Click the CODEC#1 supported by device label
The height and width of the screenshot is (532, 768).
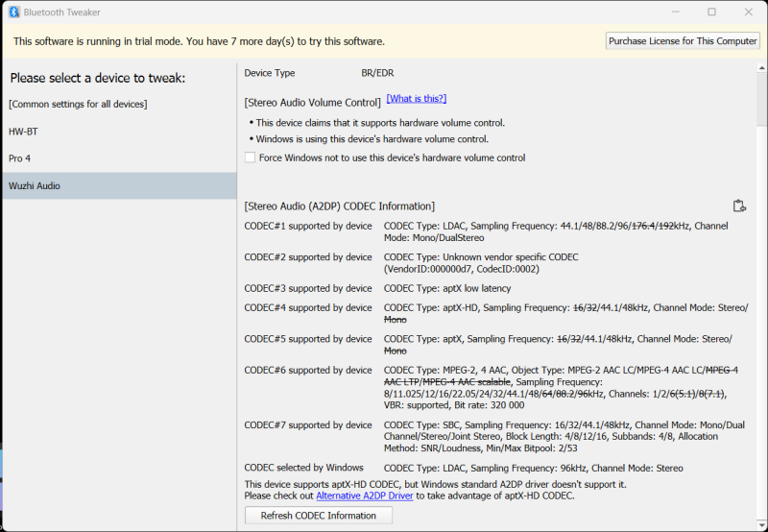point(308,226)
